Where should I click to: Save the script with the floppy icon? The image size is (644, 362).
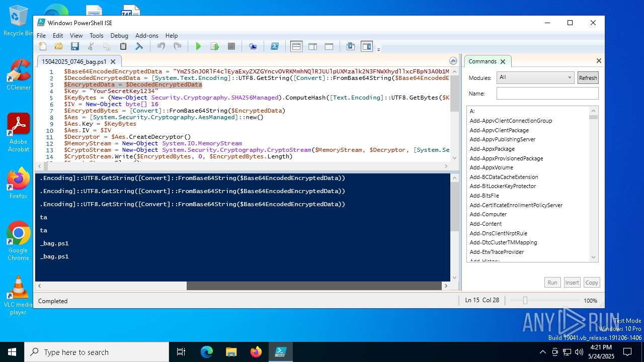pos(75,47)
